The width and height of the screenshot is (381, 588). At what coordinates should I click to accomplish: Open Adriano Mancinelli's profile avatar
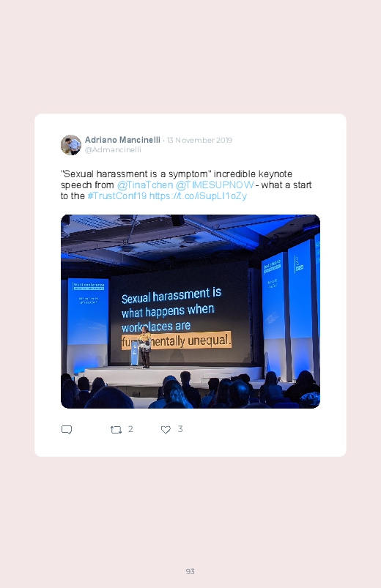[71, 145]
